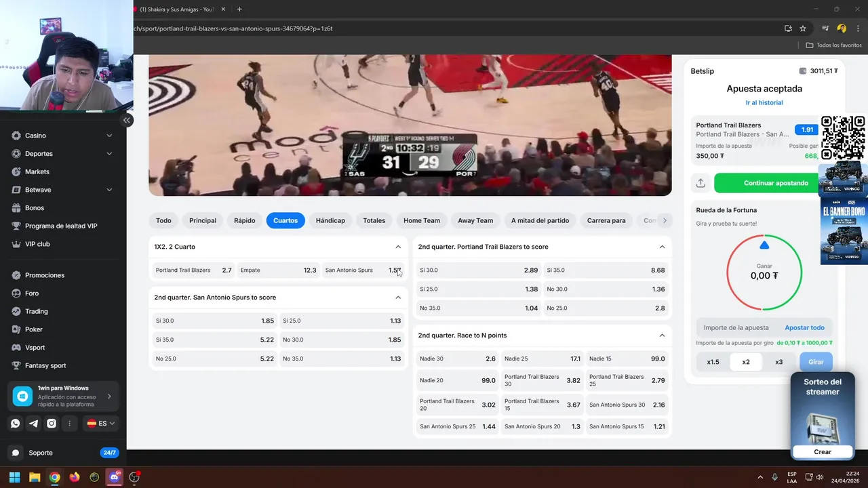The image size is (868, 488).
Task: Expand the Deportes menu chevron
Action: coord(109,154)
